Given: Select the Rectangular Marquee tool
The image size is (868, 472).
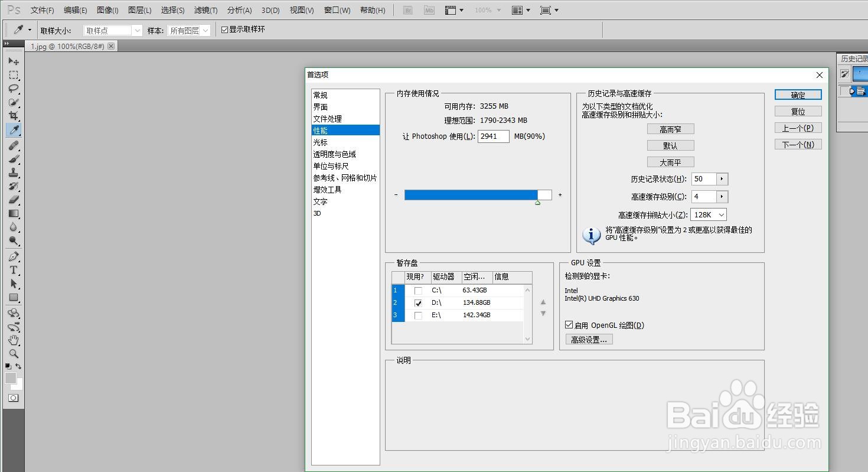Looking at the screenshot, I should point(14,75).
